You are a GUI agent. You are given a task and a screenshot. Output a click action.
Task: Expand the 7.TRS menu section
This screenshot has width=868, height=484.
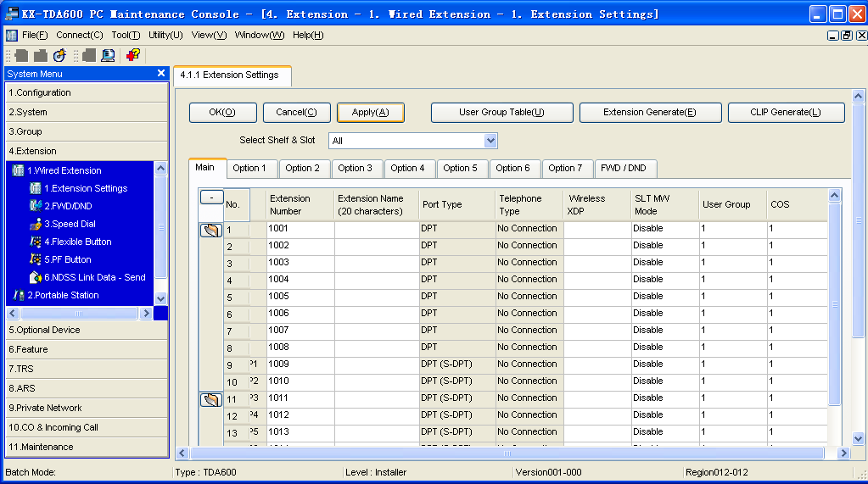87,369
